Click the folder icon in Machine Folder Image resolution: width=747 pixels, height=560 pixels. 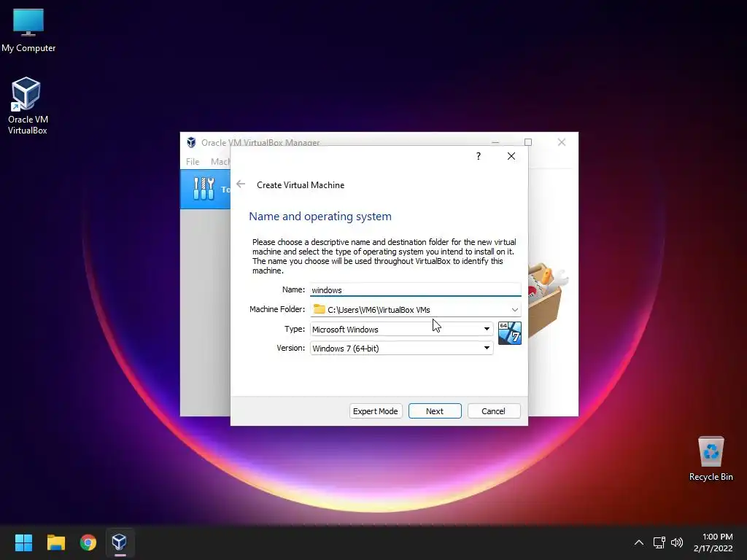[320, 309]
